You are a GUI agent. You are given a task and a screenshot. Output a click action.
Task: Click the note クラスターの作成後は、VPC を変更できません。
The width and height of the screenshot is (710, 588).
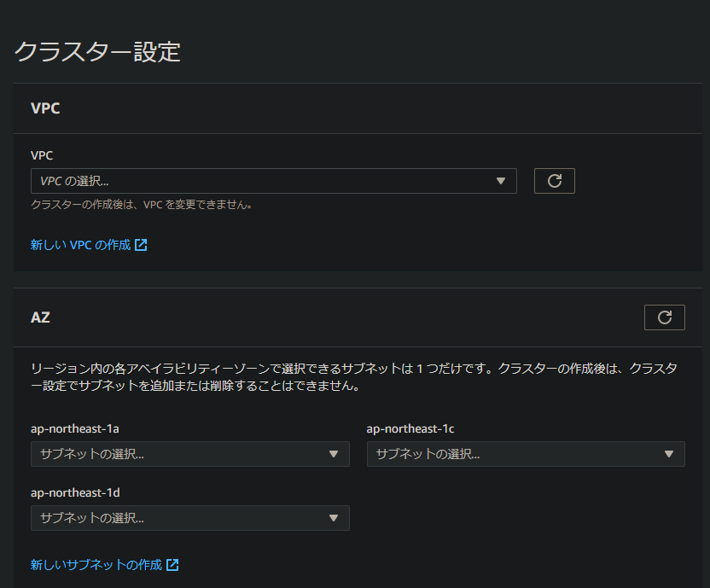tap(142, 205)
